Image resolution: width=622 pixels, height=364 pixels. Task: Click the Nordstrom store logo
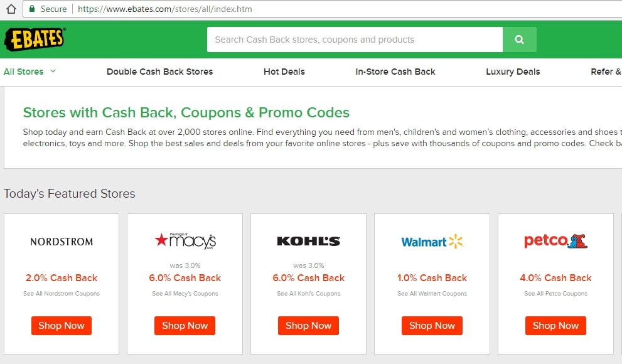(x=62, y=242)
